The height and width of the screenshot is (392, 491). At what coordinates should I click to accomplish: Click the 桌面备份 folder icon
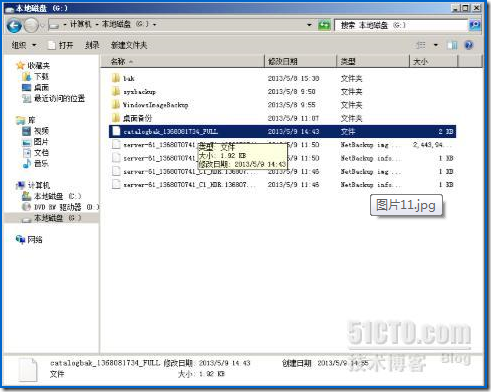coord(116,118)
